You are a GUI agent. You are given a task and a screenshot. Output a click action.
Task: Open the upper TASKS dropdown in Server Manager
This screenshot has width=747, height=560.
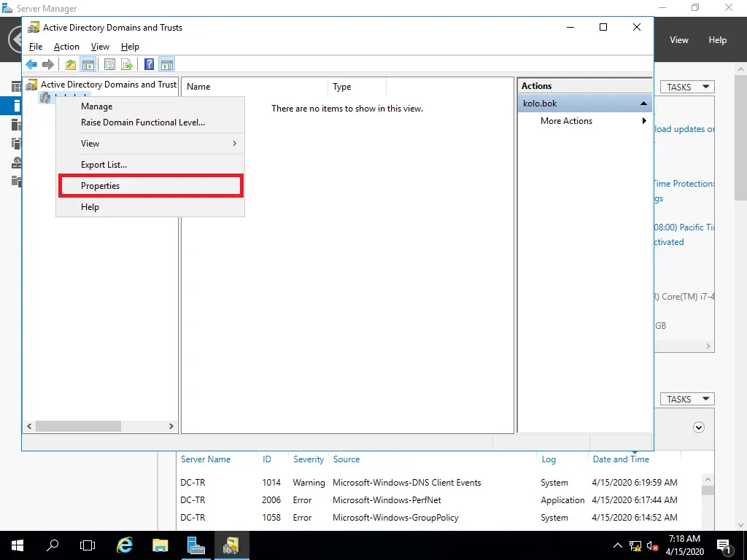pyautogui.click(x=687, y=87)
